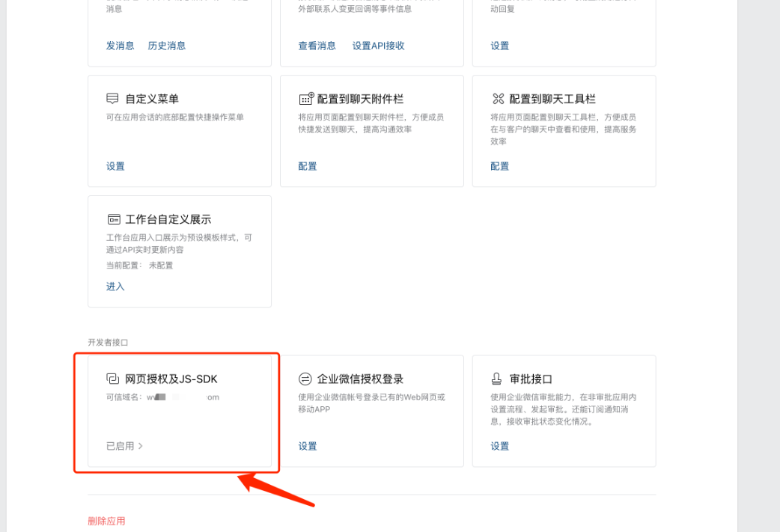Expand the 已启用 chevron arrow
Viewport: 780px width, 532px height.
(x=141, y=446)
